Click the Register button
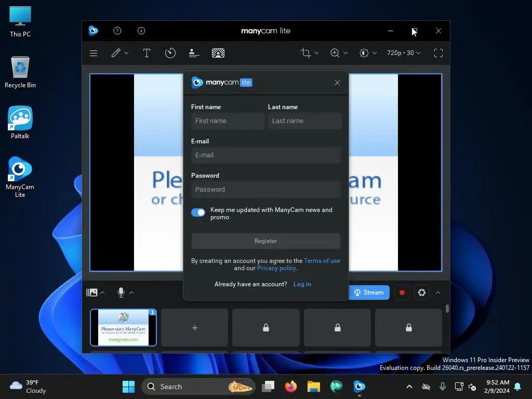Image resolution: width=532 pixels, height=399 pixels. click(x=266, y=241)
